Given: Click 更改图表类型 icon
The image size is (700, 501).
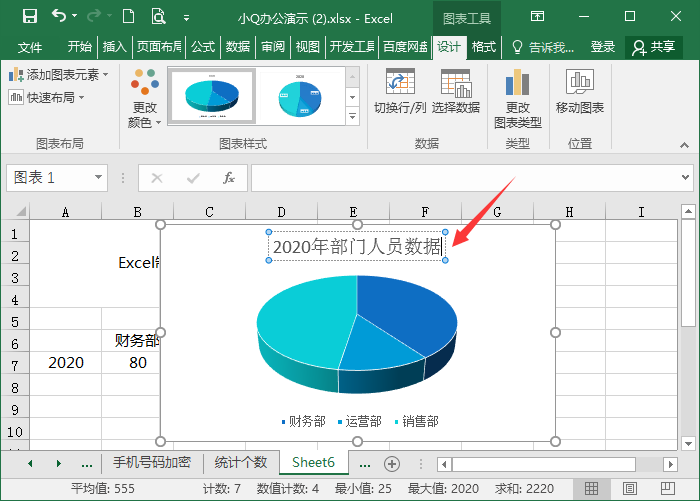Looking at the screenshot, I should (x=518, y=98).
